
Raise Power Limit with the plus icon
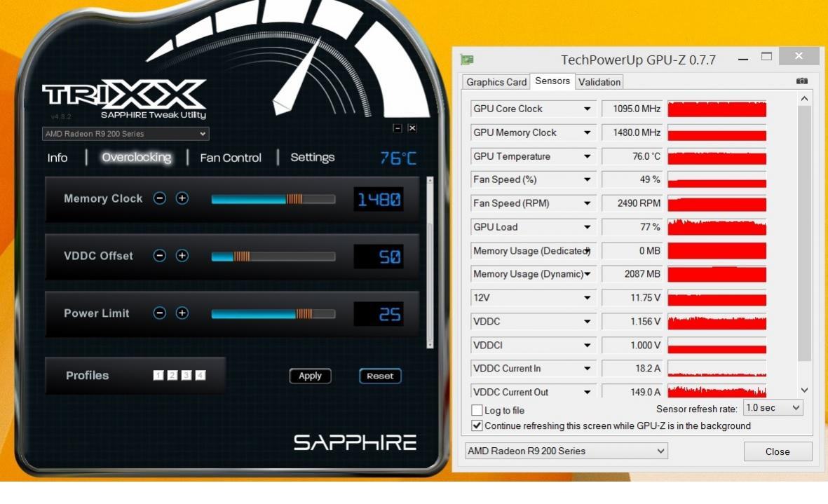tap(182, 313)
